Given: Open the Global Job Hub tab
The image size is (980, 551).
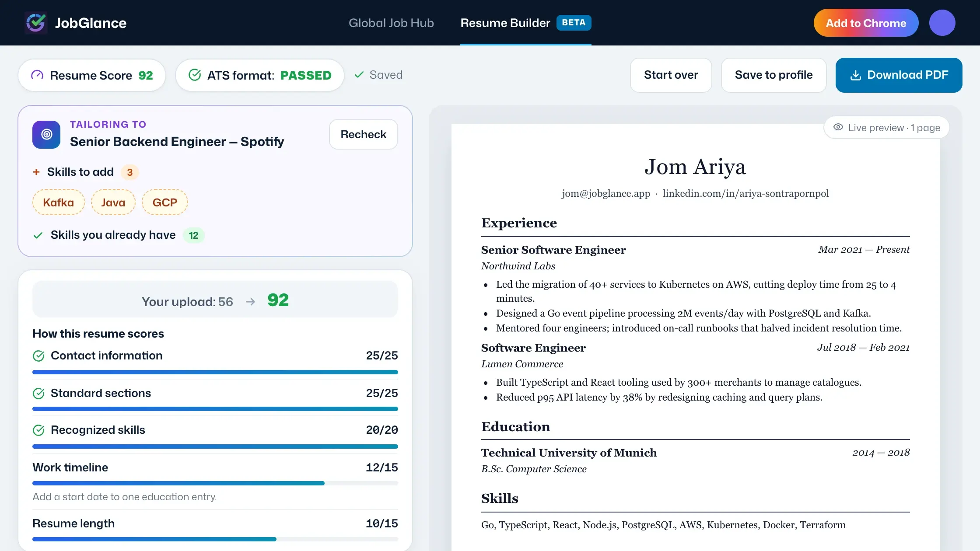Looking at the screenshot, I should [391, 23].
